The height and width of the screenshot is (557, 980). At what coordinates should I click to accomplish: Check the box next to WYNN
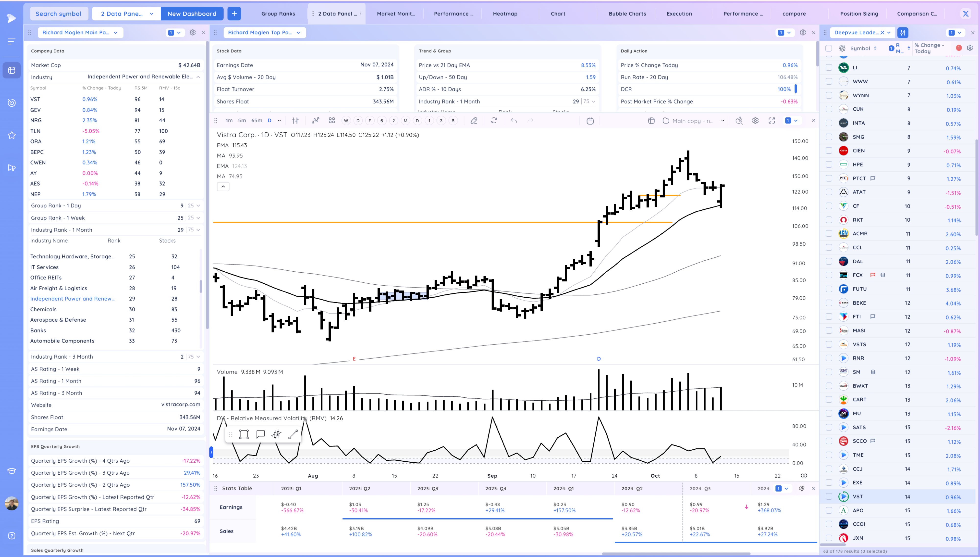click(x=829, y=95)
